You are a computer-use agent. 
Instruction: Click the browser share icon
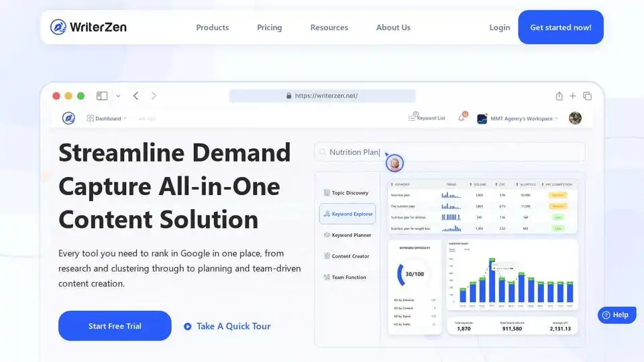point(559,96)
